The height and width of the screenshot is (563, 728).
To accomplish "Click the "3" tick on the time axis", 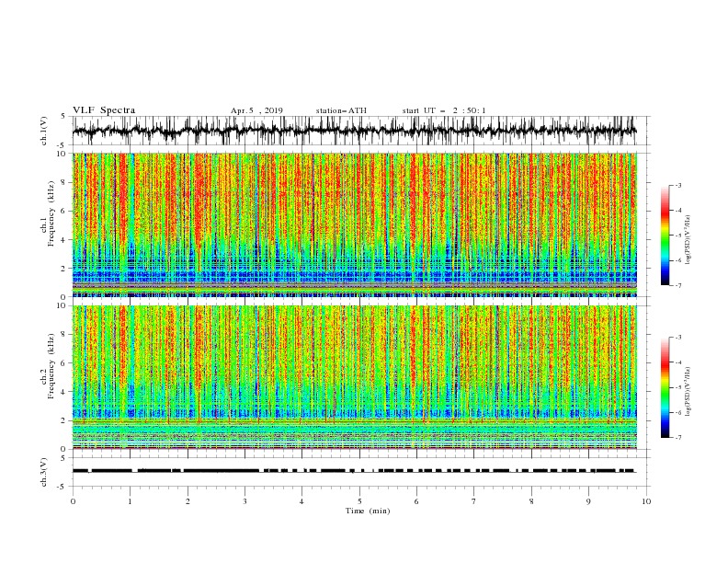I will (x=245, y=501).
